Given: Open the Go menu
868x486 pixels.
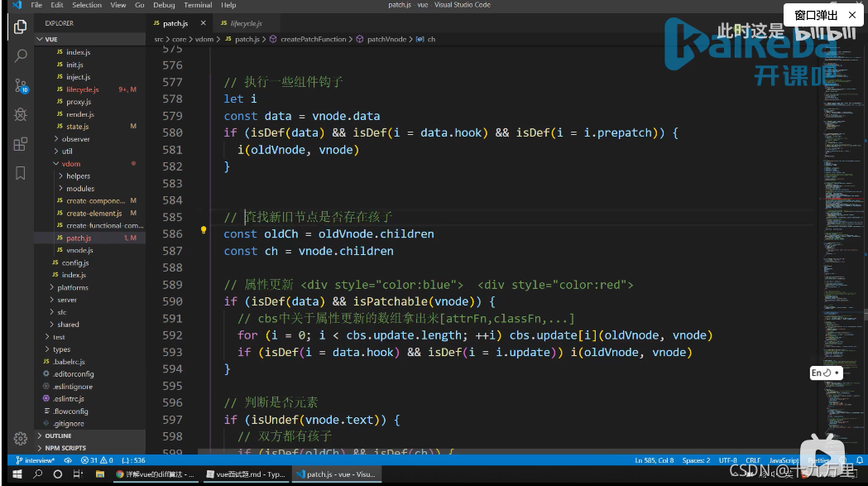Looking at the screenshot, I should point(140,5).
